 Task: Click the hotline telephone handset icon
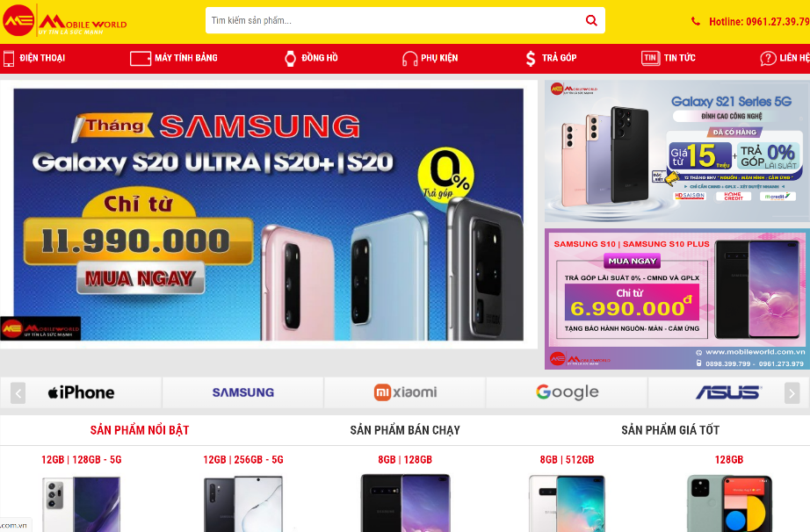click(696, 21)
